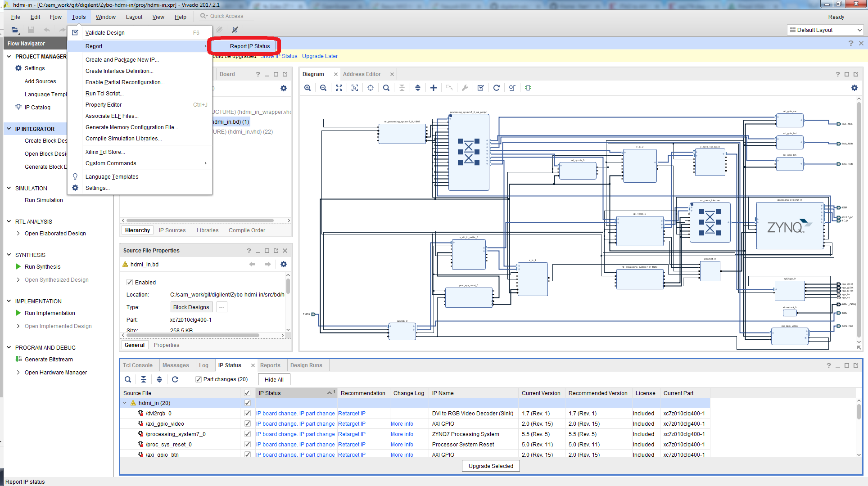Click the IP Status column header
The height and width of the screenshot is (486, 868).
(296, 393)
